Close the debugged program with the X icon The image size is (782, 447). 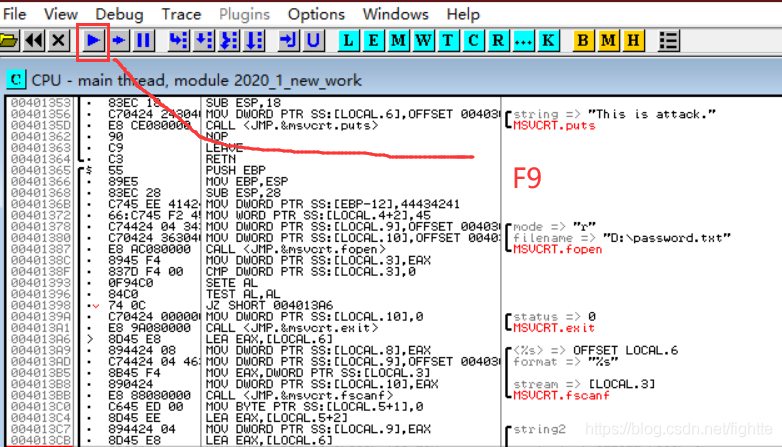[x=58, y=40]
